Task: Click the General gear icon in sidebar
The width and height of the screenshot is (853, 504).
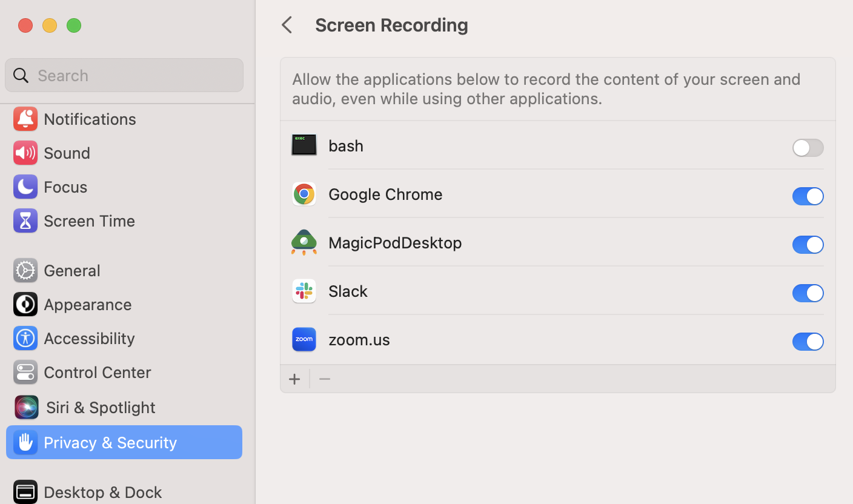Action: 25,270
